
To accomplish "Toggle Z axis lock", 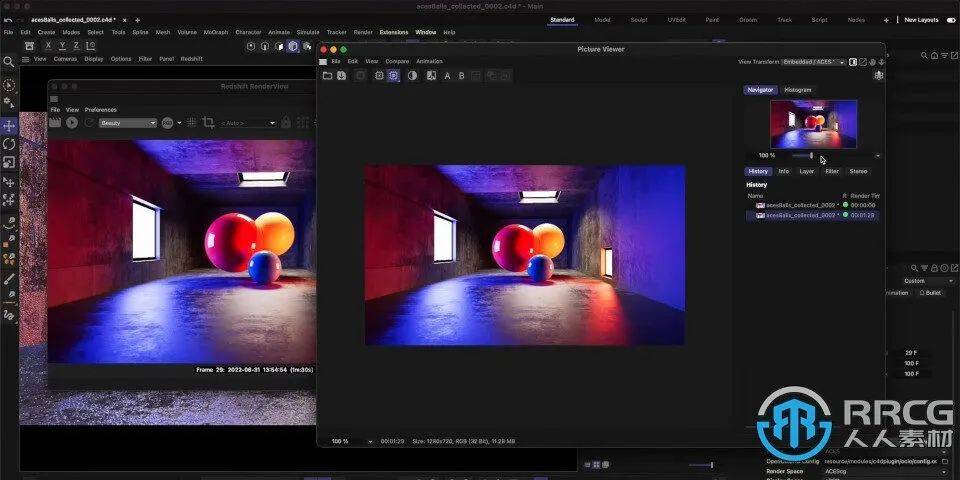I will pyautogui.click(x=76, y=46).
